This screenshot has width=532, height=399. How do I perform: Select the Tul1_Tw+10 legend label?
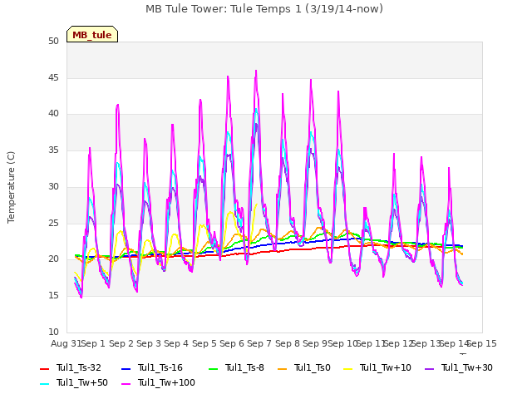[x=386, y=367]
